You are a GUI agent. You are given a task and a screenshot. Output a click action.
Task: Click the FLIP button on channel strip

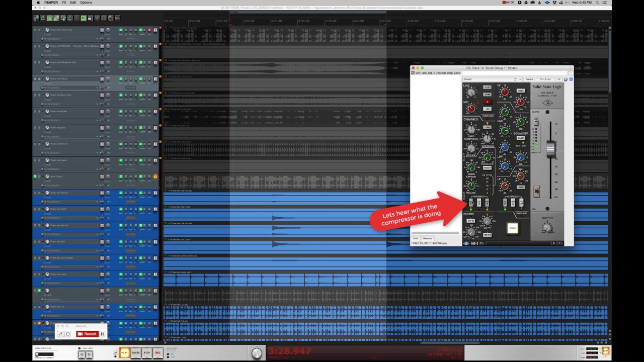(488, 87)
